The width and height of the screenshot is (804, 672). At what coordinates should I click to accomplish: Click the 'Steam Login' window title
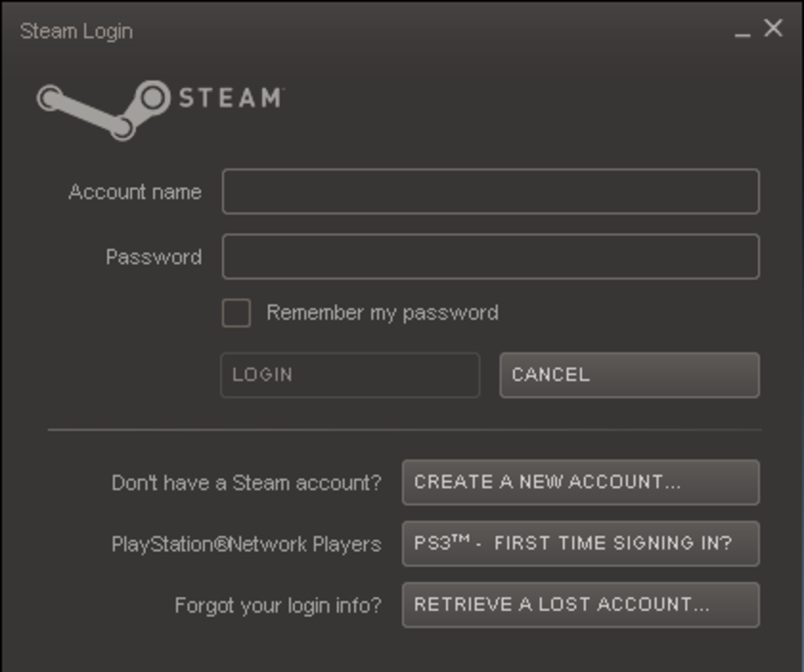(76, 31)
